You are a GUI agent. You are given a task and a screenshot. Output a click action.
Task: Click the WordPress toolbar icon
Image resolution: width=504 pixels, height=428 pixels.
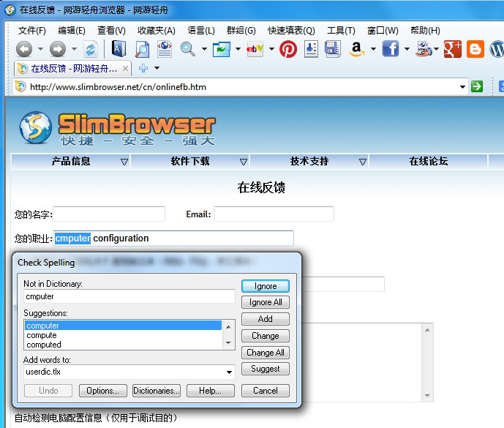click(497, 49)
